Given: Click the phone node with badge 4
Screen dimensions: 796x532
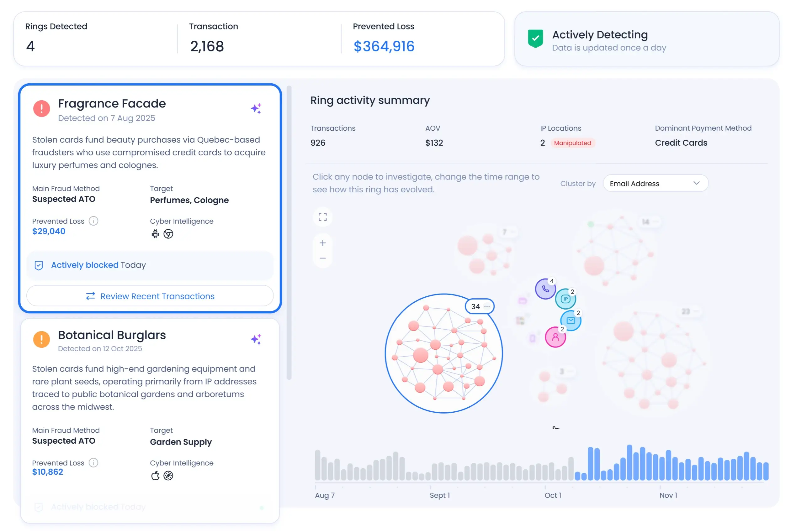Looking at the screenshot, I should click(545, 289).
